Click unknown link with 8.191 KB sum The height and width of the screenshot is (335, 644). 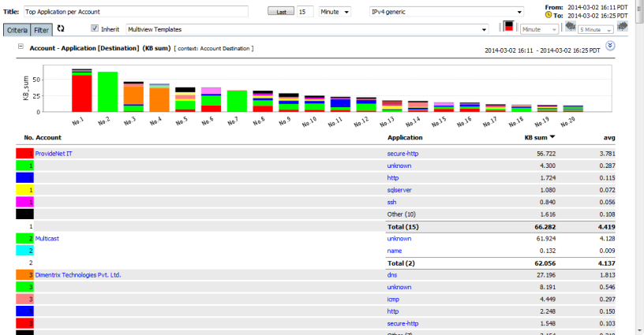399,287
